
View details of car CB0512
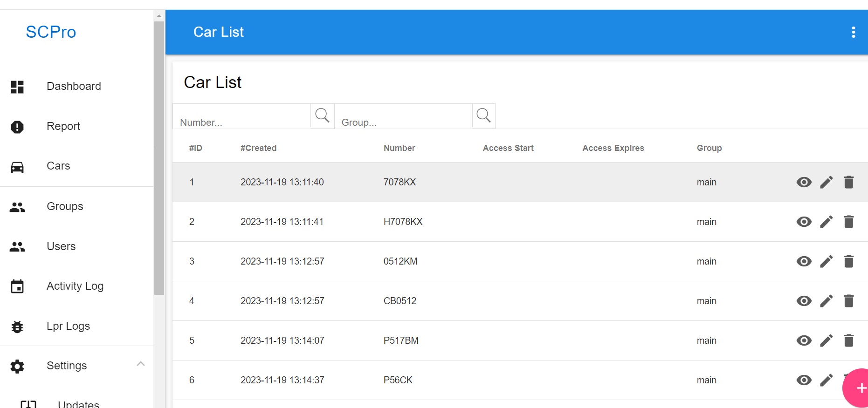pos(804,301)
